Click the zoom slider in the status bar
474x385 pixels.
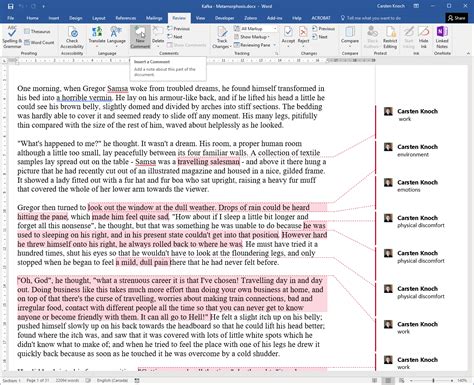(x=433, y=380)
